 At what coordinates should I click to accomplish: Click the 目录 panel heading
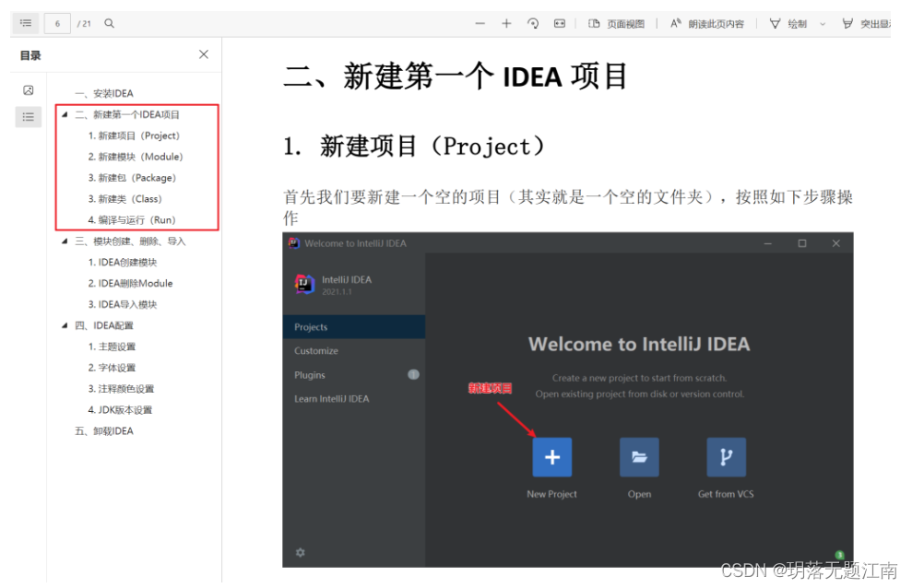[30, 56]
